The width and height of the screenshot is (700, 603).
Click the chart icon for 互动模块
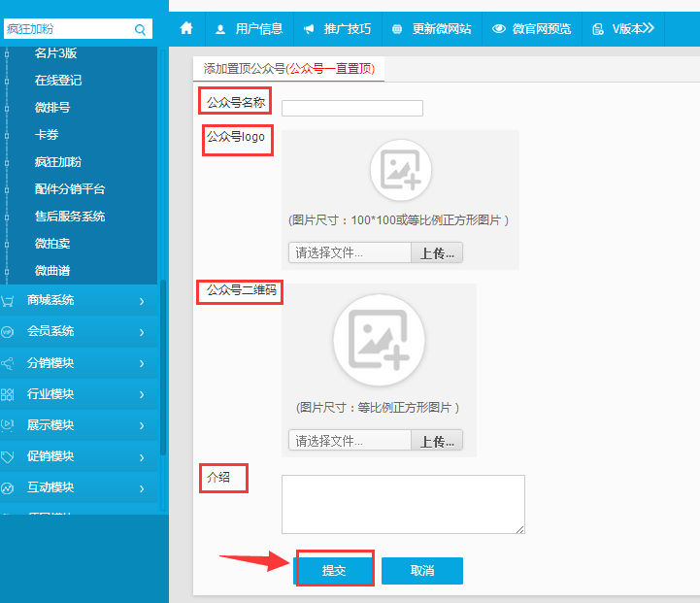click(x=8, y=487)
